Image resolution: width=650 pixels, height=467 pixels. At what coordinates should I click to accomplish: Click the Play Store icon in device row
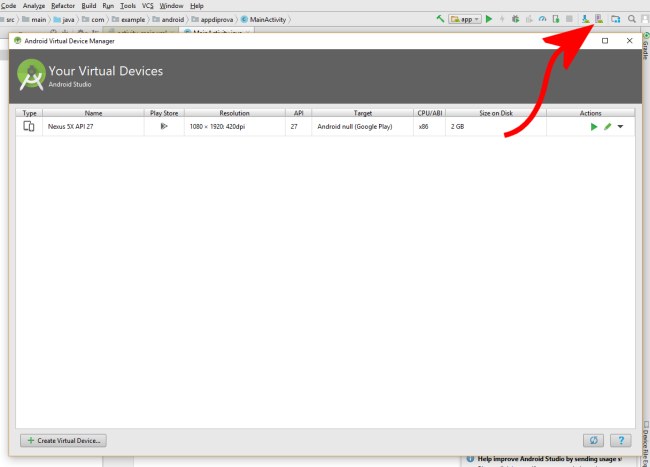coord(164,126)
